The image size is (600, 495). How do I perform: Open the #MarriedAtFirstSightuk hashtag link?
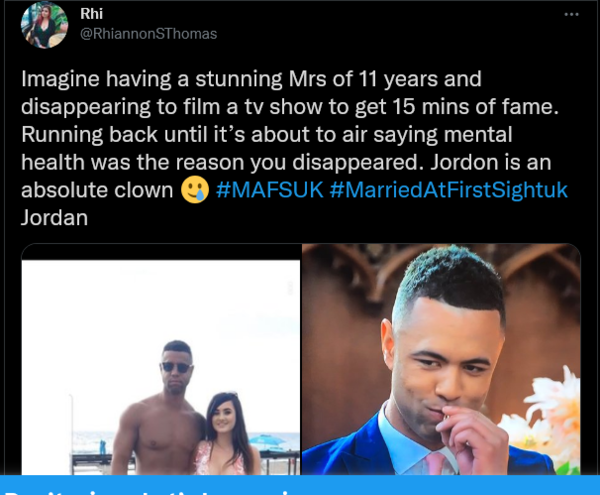pyautogui.click(x=448, y=190)
